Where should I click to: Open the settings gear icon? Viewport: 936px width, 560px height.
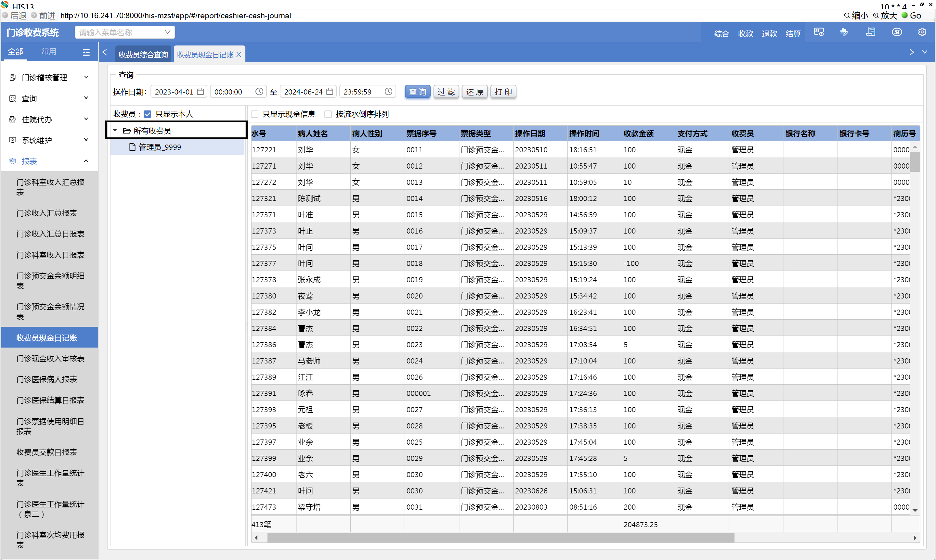point(922,32)
